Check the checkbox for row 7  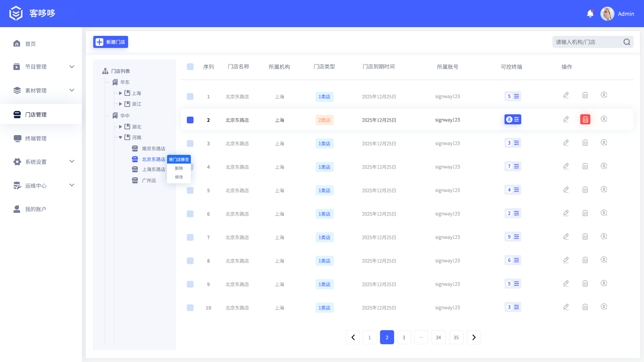click(x=190, y=237)
